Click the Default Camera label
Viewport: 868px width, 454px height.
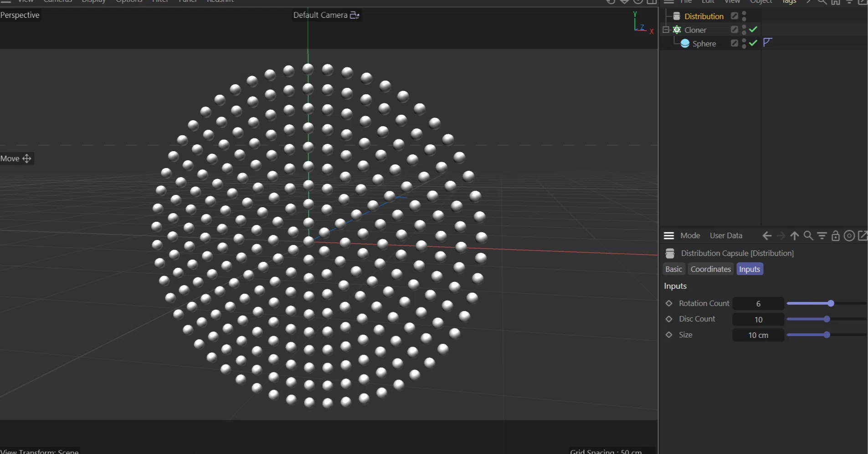tap(320, 15)
